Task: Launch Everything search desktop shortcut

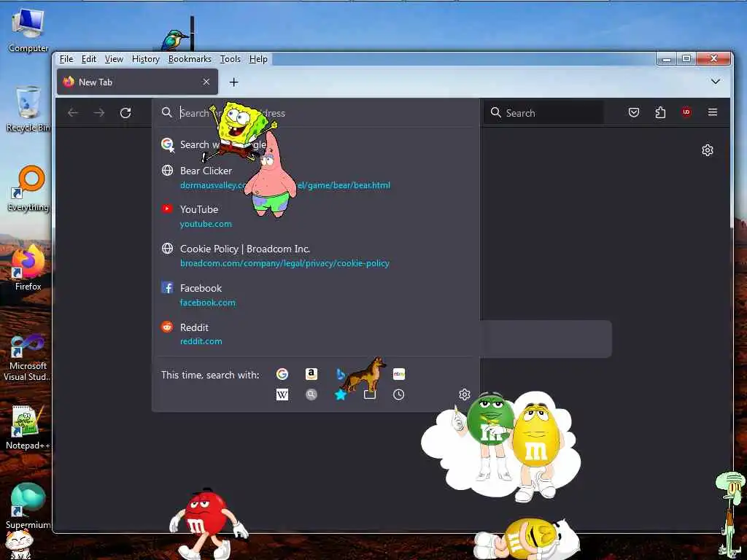Action: coord(28,189)
